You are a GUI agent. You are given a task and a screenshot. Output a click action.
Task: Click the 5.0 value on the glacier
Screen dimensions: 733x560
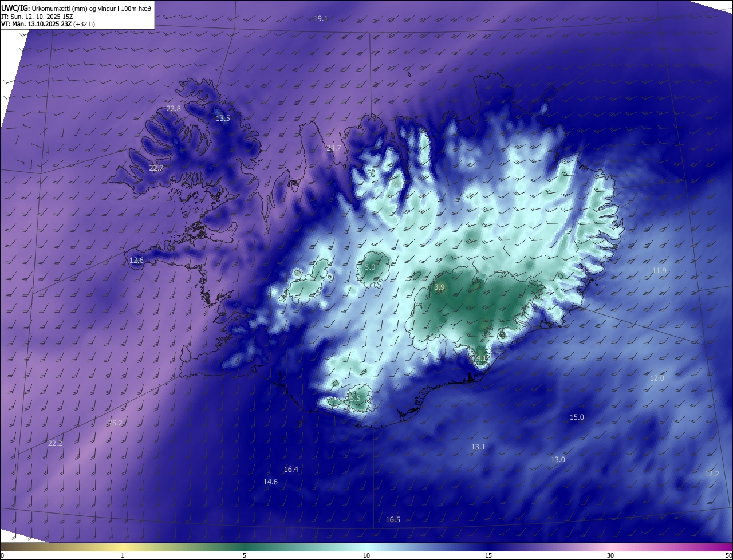pos(370,267)
